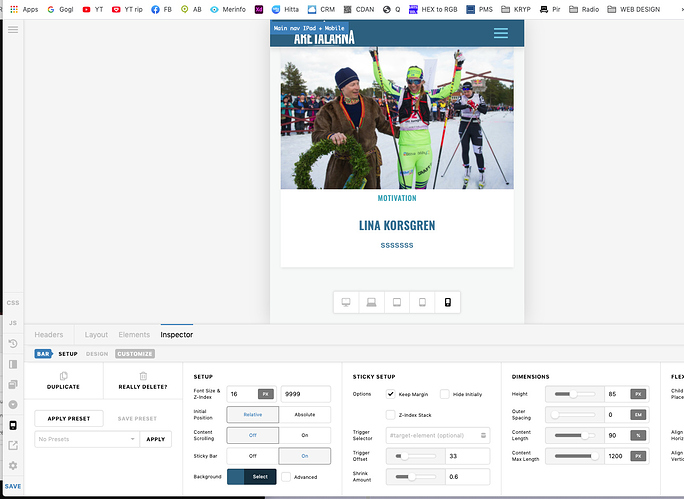Open the KRYP bookmarks folder
The image size is (684, 499).
[516, 9]
